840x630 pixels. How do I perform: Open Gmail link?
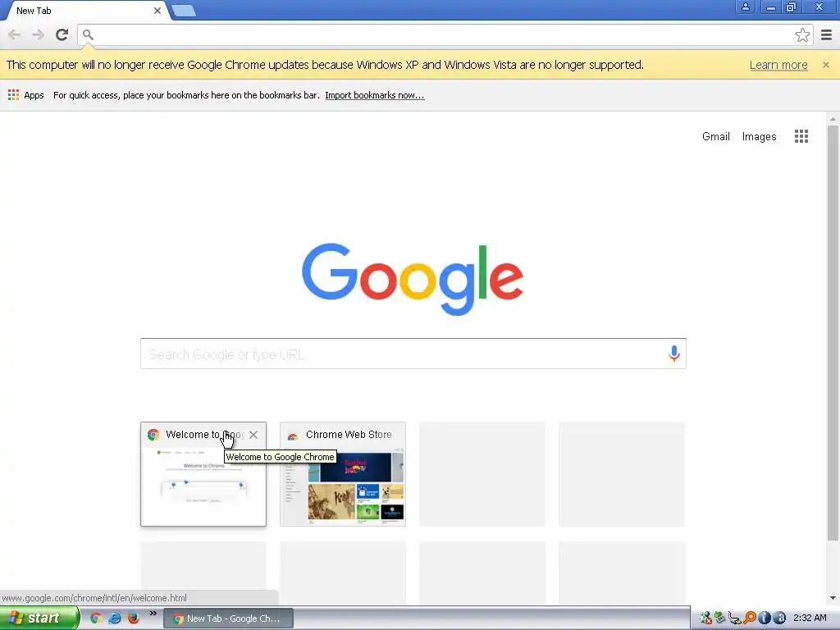[715, 137]
